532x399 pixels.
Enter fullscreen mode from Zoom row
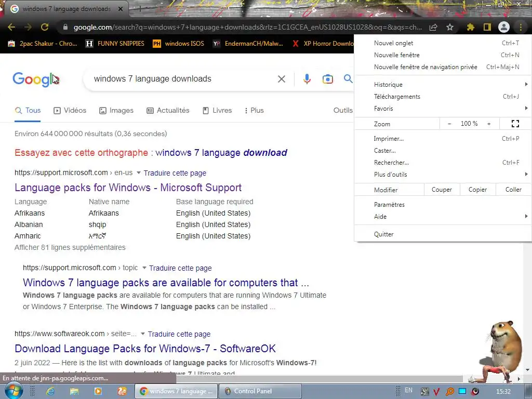coord(515,124)
